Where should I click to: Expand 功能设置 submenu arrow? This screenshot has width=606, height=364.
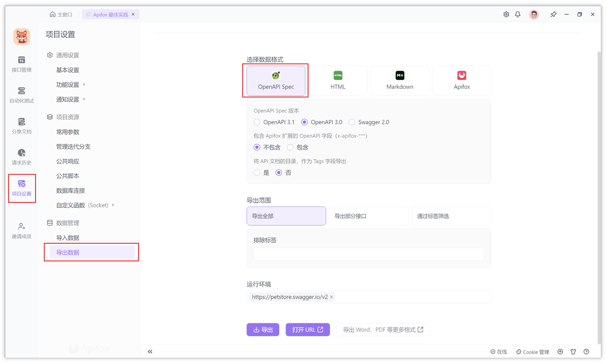(84, 85)
